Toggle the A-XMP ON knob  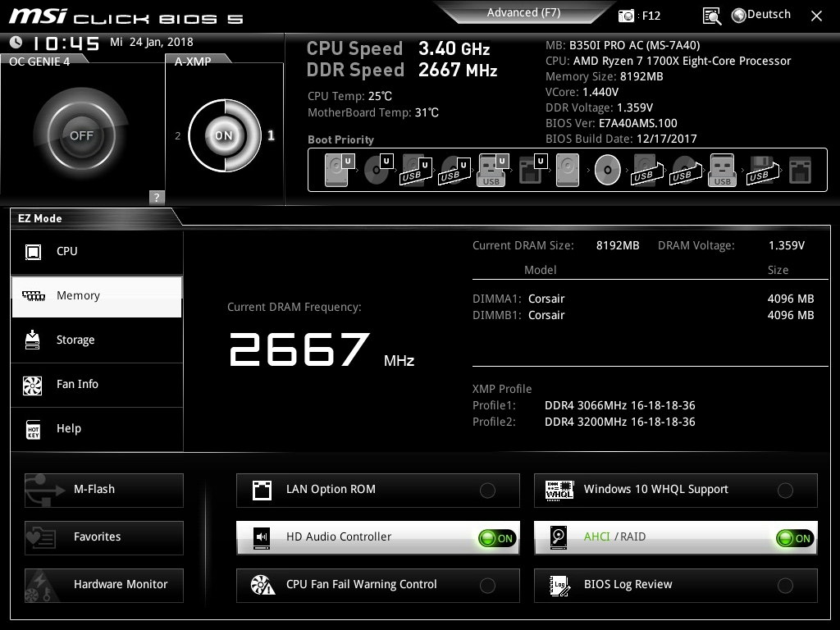click(224, 135)
